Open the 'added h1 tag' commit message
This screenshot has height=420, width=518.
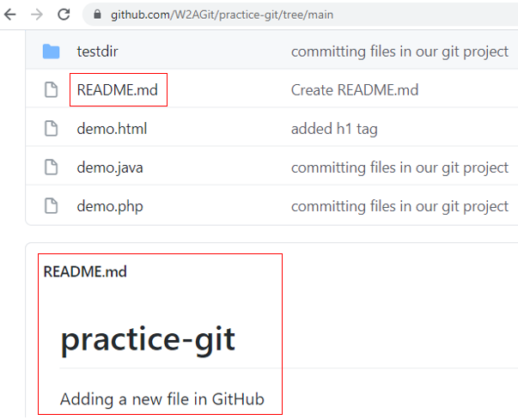coord(334,129)
